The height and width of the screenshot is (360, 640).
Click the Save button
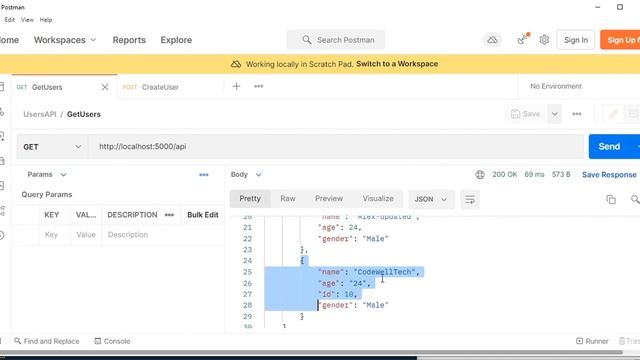pos(526,114)
